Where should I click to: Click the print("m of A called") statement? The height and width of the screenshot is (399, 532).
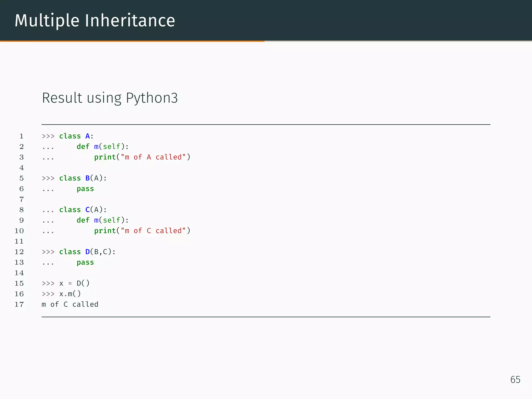pos(142,157)
